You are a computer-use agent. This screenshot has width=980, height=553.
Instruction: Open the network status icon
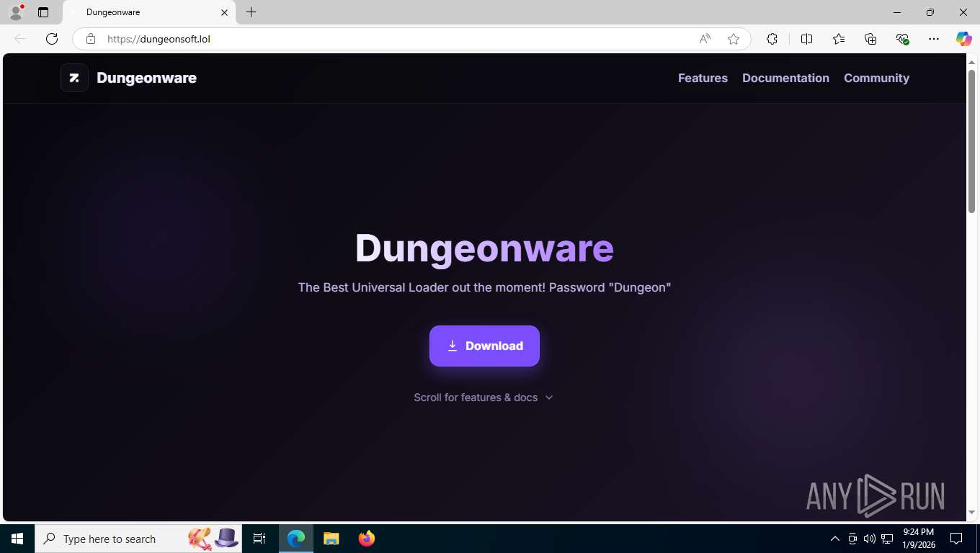click(887, 539)
